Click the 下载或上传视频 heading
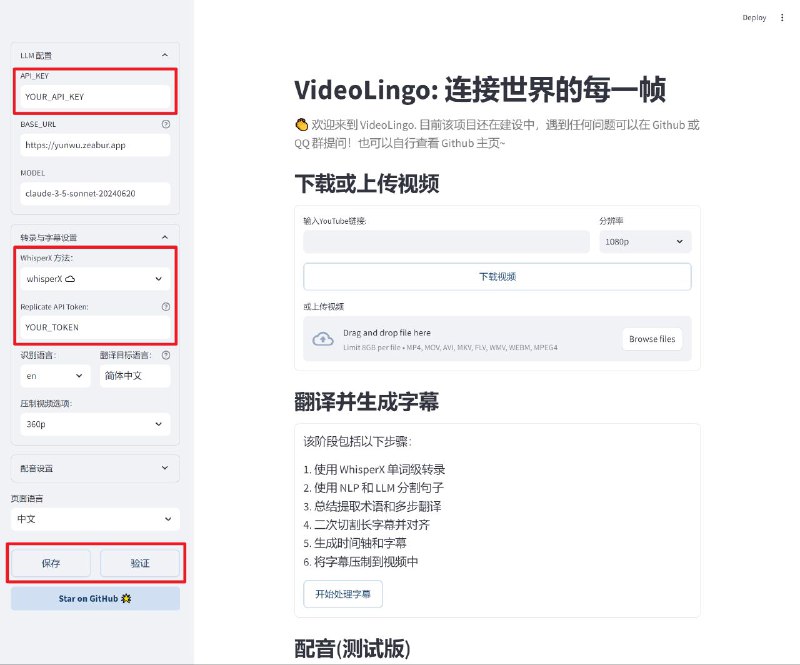The width and height of the screenshot is (800, 665). pyautogui.click(x=367, y=184)
